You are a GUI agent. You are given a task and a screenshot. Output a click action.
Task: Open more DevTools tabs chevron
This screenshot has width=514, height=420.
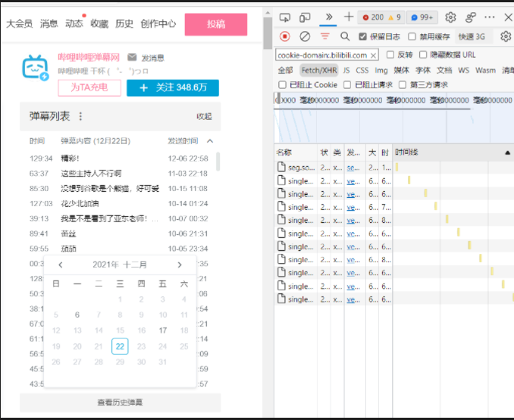[328, 17]
